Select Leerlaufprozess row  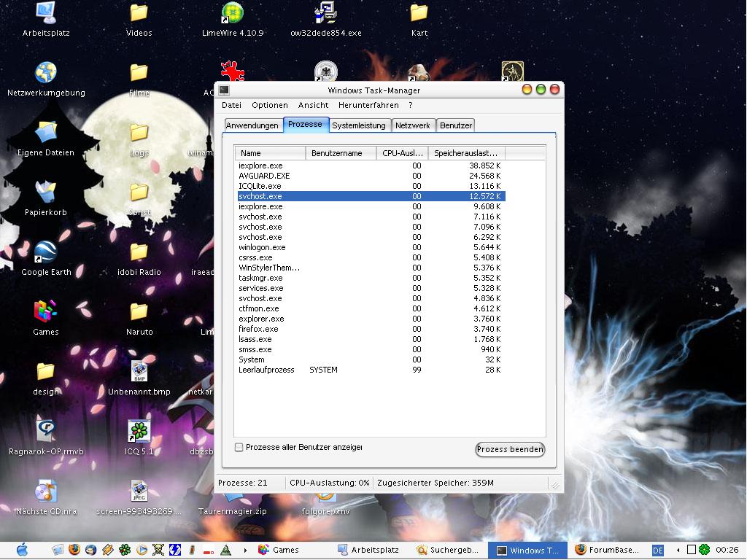pos(371,370)
